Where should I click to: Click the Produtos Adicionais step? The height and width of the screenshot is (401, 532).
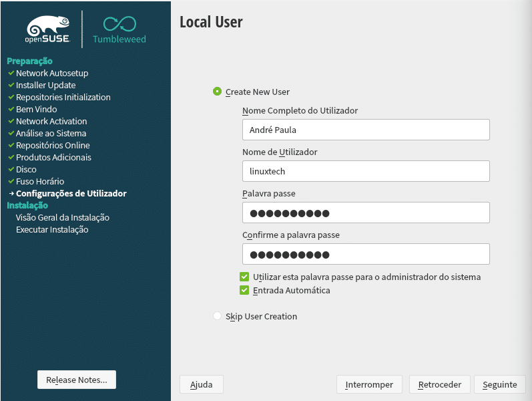[x=53, y=157]
